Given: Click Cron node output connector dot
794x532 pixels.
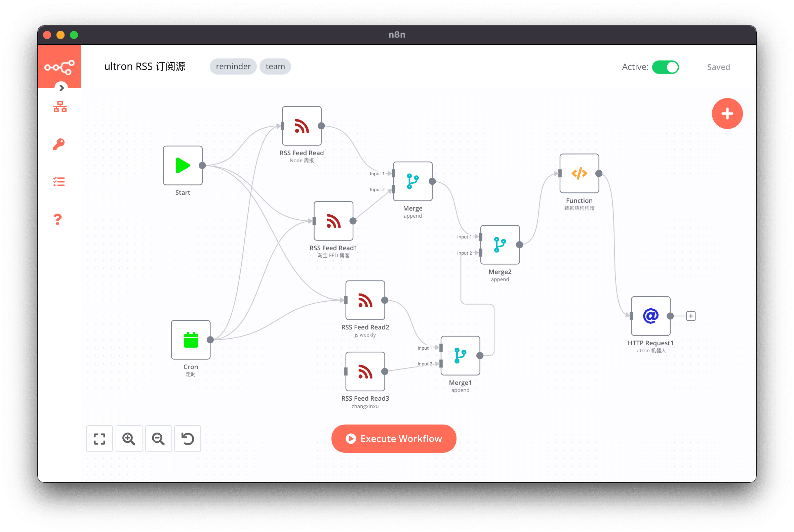Looking at the screenshot, I should [x=210, y=340].
